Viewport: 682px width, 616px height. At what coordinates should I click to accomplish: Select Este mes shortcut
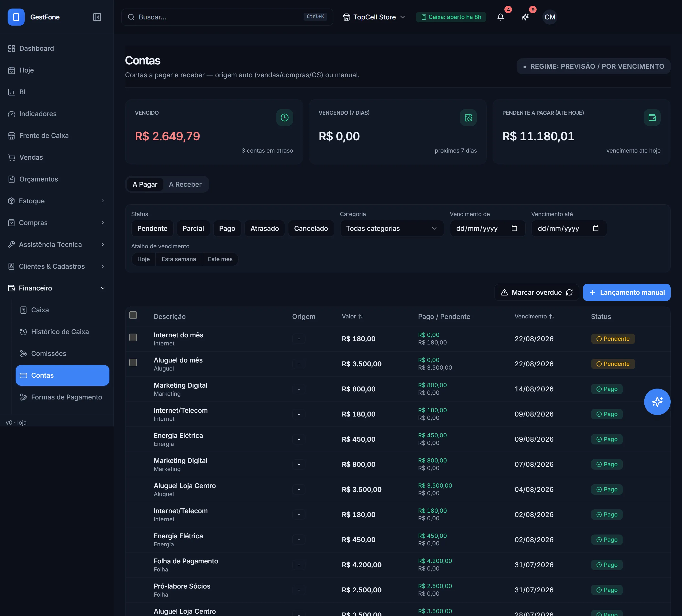(x=220, y=259)
